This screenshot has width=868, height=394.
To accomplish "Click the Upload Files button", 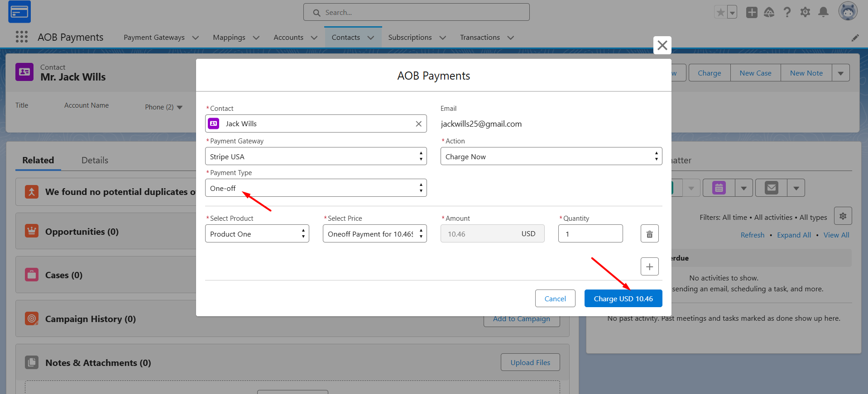I will pyautogui.click(x=530, y=362).
